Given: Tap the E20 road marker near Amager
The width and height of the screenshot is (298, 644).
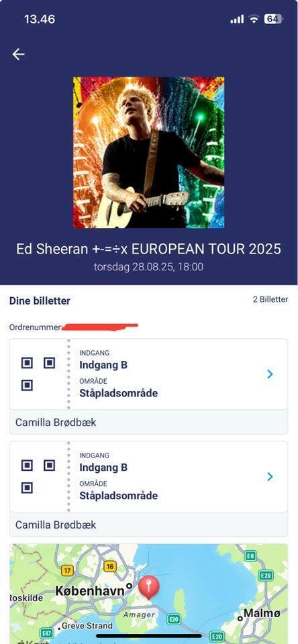Looking at the screenshot, I should point(174,619).
